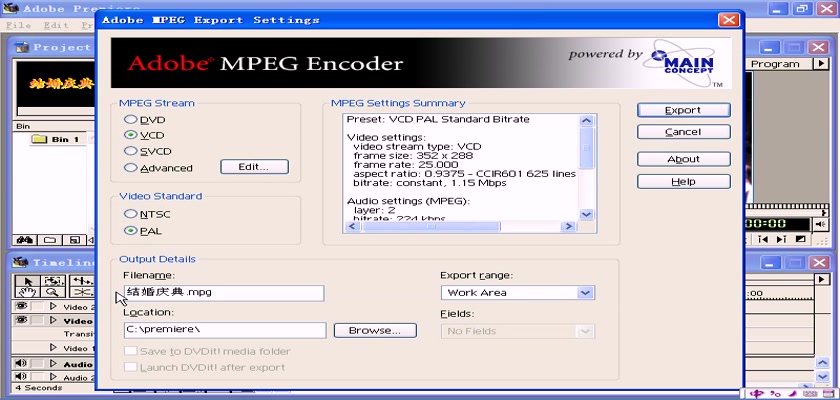The width and height of the screenshot is (840, 400).
Task: Toggle the lock box on Video 2 track
Action: (x=37, y=306)
